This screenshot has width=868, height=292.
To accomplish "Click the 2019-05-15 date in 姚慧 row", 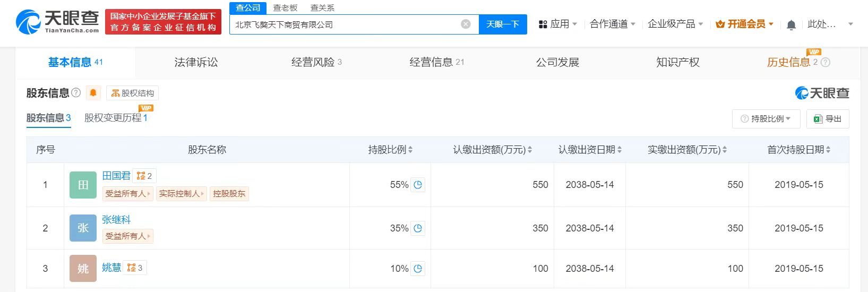I will click(x=799, y=269).
